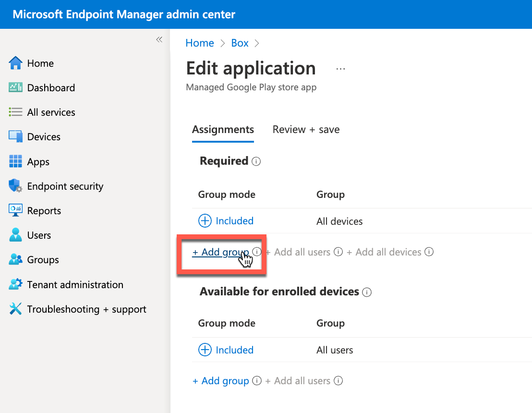Open the Available for enrolled devices info tooltip

367,292
